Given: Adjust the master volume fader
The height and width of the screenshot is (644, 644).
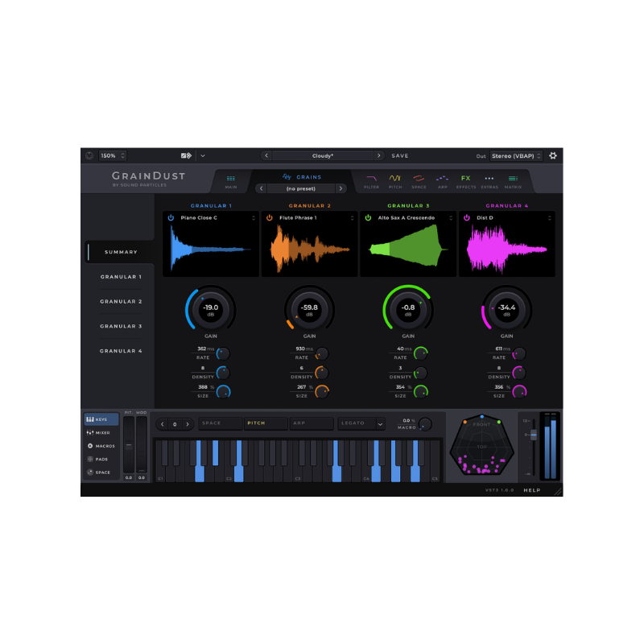Looking at the screenshot, I should point(533,435).
